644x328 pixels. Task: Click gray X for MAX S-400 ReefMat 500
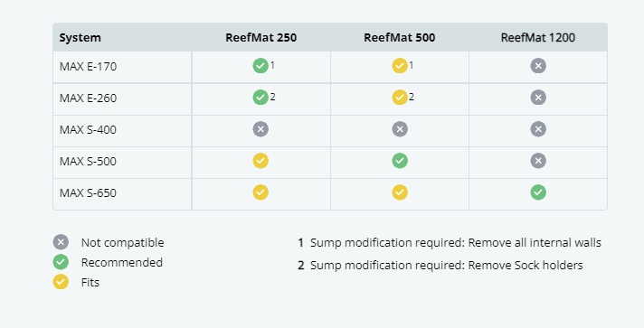(400, 129)
